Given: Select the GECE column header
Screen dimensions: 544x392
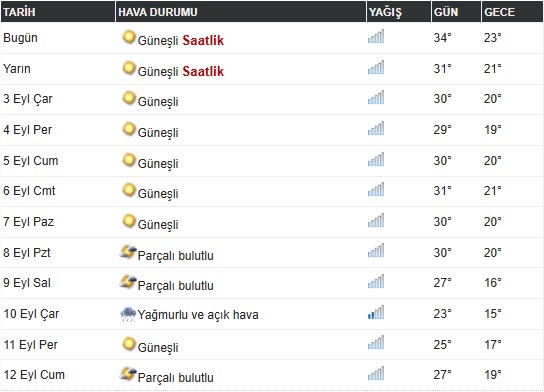Looking at the screenshot, I should pos(512,12).
